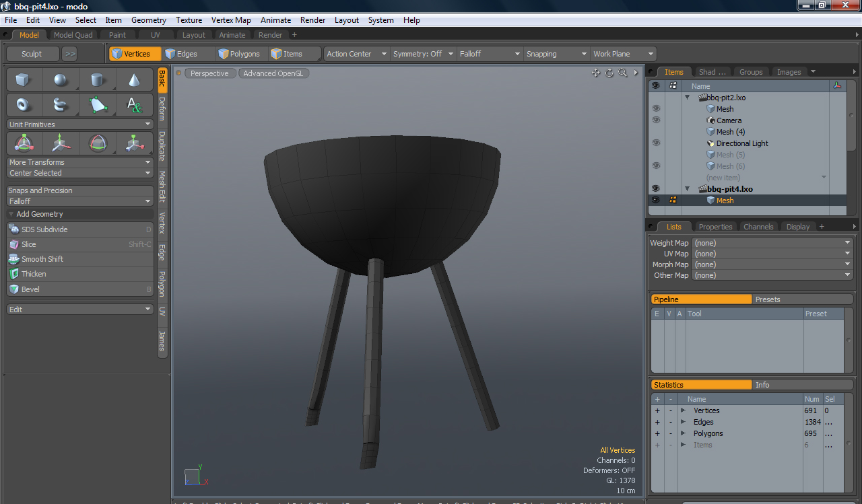This screenshot has width=862, height=504.
Task: Toggle visibility of bbq-pit4.lxo scene
Action: [x=656, y=189]
